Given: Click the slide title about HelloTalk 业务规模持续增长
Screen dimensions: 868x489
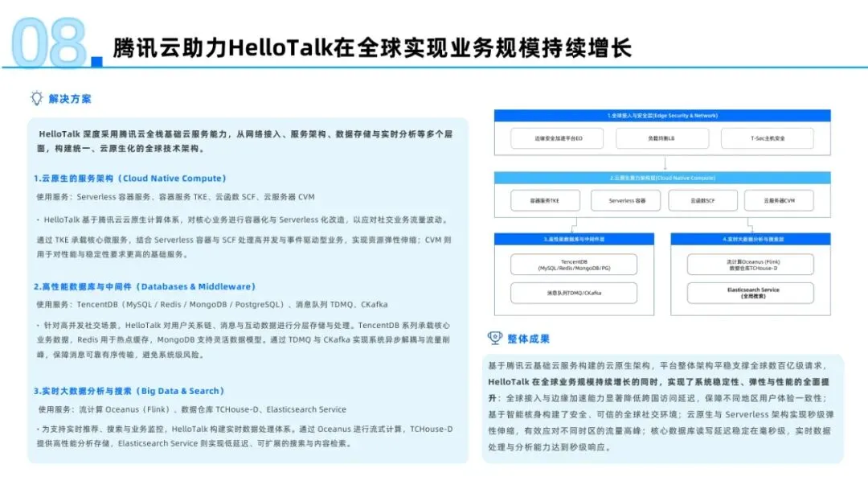Looking at the screenshot, I should (372, 47).
